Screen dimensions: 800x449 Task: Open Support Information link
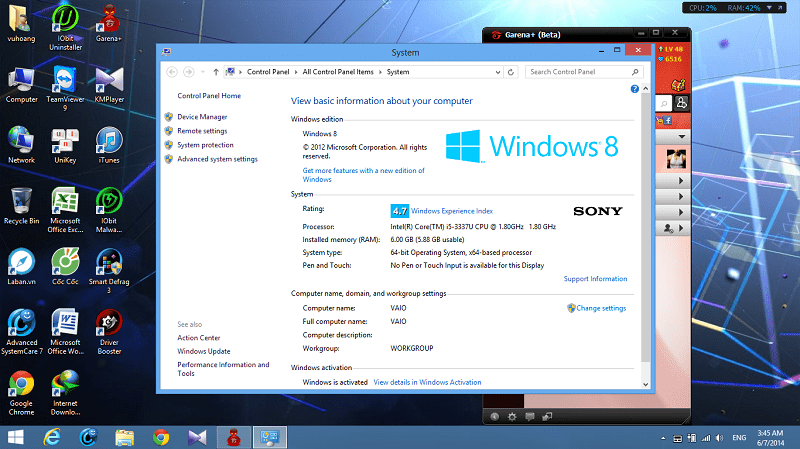[x=595, y=279]
